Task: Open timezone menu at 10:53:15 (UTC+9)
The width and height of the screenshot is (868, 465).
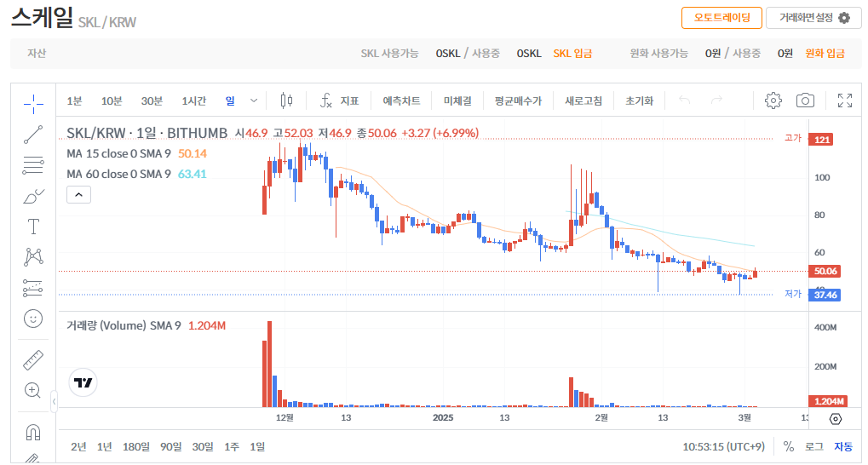Action: (723, 447)
